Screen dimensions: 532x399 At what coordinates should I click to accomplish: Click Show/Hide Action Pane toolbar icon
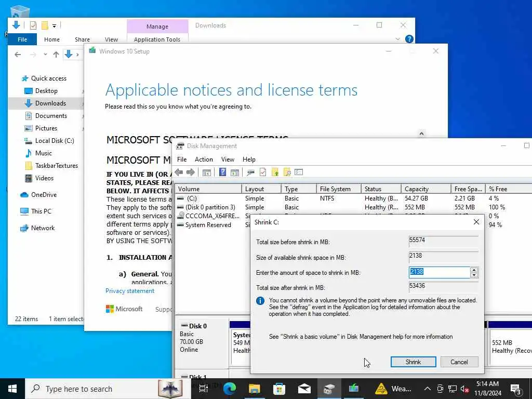coord(234,172)
